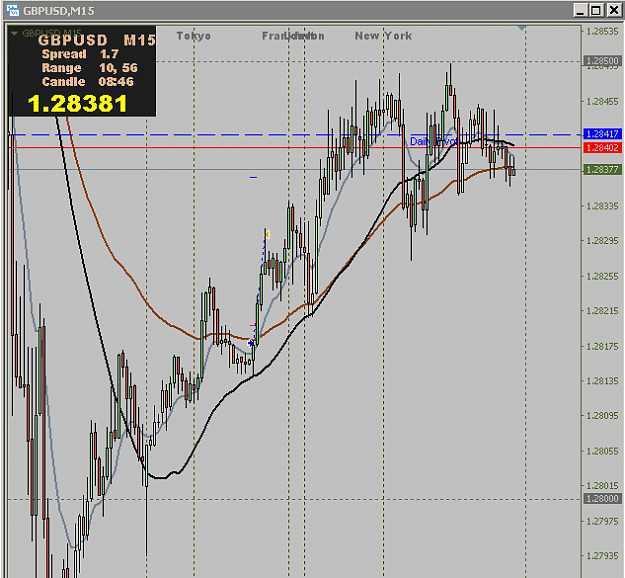Click the 1.28055 price scale label

(x=603, y=451)
